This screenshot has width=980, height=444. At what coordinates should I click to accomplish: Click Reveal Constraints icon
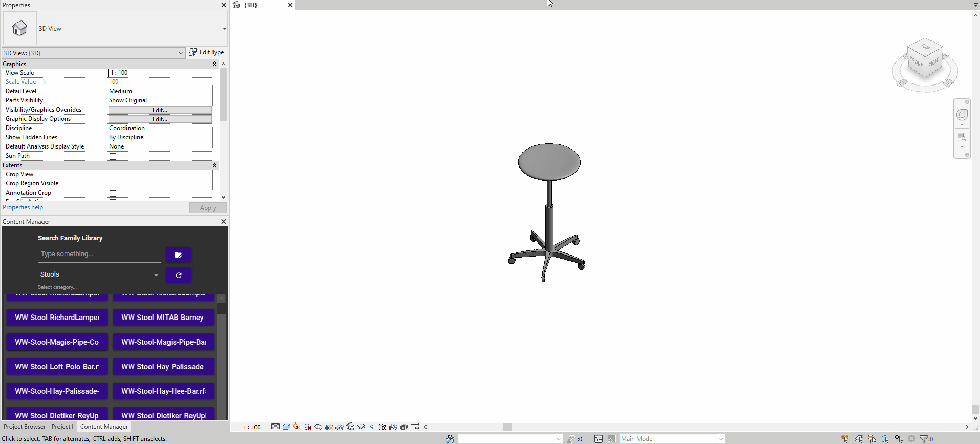pos(415,427)
